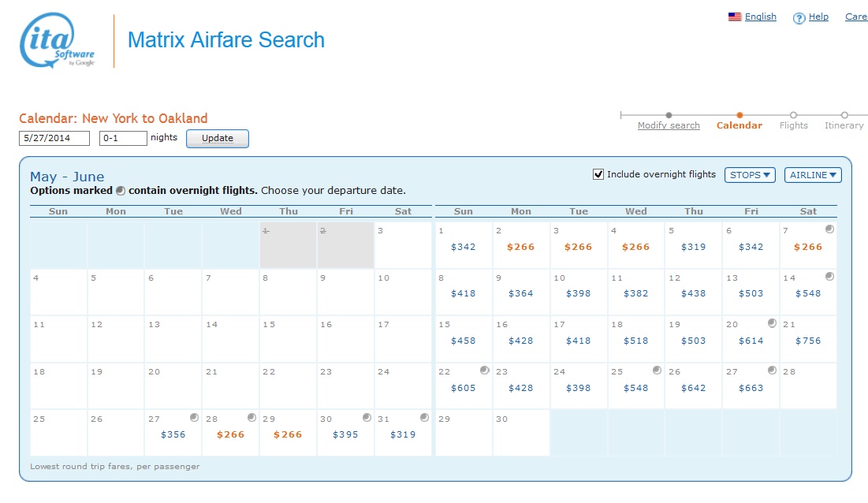
Task: Click the Help question mark icon
Action: coord(799,18)
